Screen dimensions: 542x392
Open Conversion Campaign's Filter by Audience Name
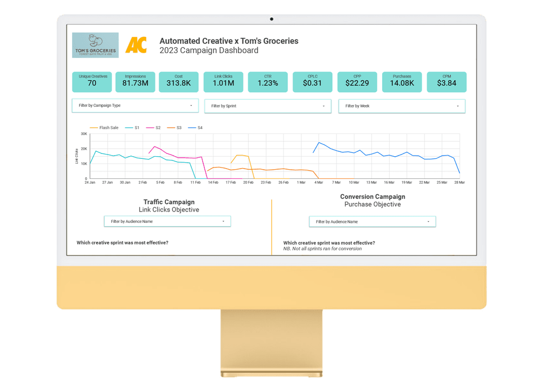pos(373,221)
